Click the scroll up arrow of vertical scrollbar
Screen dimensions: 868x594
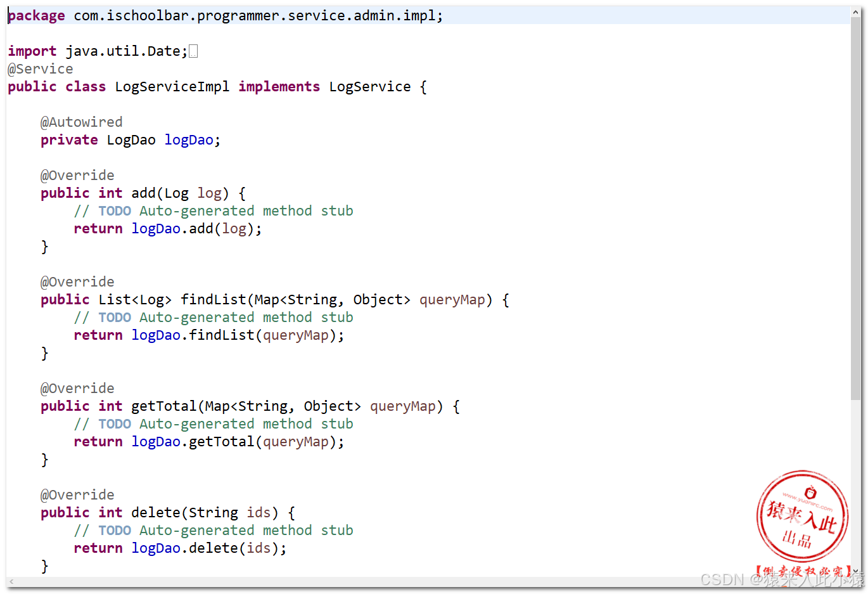tap(856, 11)
